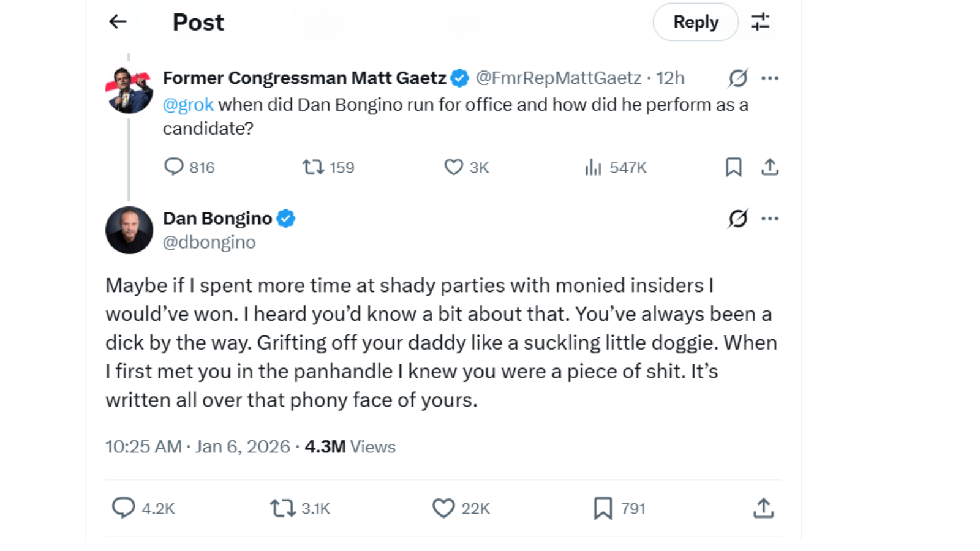
Task: Open Dan Bongino's profile picture
Action: pyautogui.click(x=129, y=230)
